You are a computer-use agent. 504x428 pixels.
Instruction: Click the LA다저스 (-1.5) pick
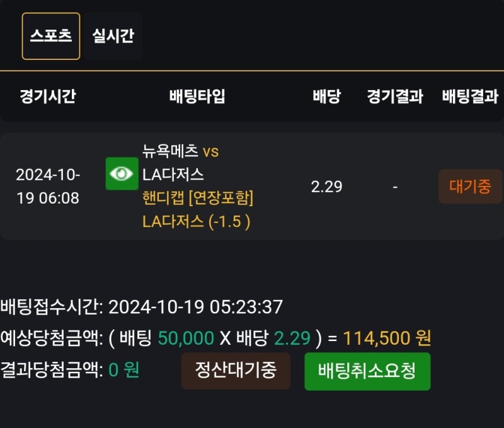[197, 222]
